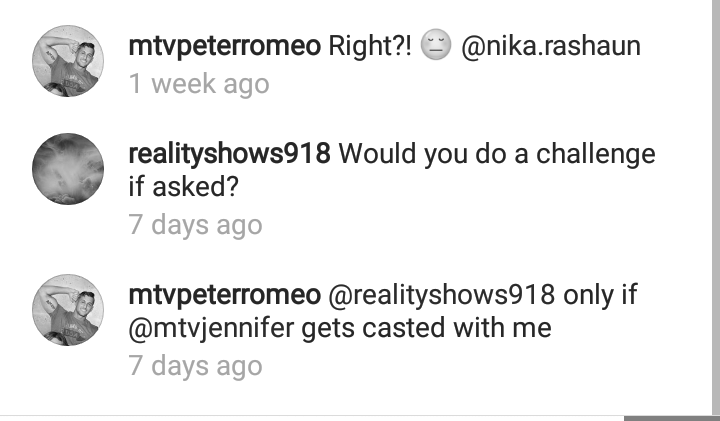Open the @mtvjennifer mention link
Image resolution: width=720 pixels, height=421 pixels.
[x=211, y=328]
